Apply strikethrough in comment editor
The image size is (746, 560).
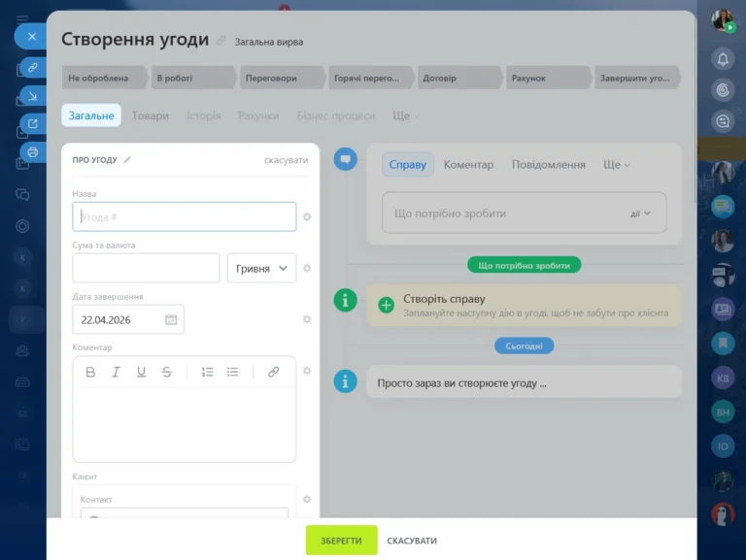(166, 373)
